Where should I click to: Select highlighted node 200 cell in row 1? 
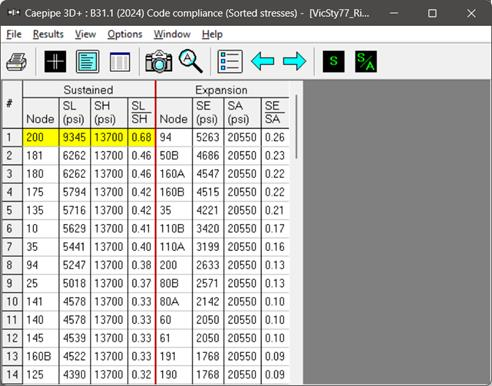pyautogui.click(x=41, y=137)
